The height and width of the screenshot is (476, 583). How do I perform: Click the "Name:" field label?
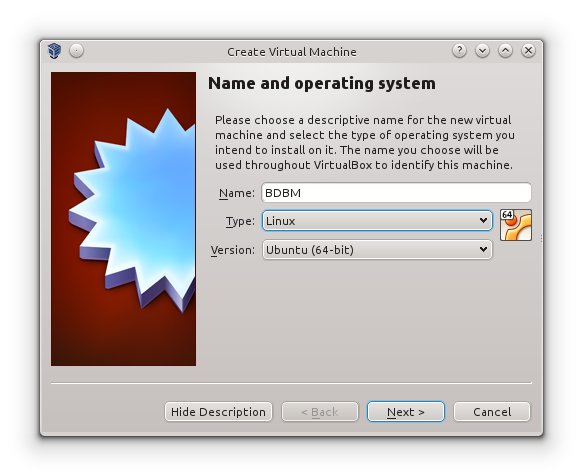(237, 193)
